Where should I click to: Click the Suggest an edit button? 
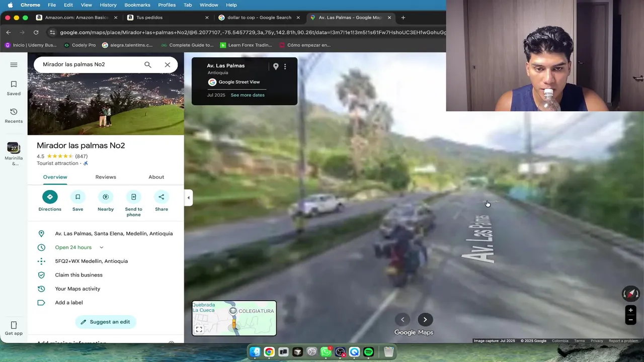(x=106, y=322)
